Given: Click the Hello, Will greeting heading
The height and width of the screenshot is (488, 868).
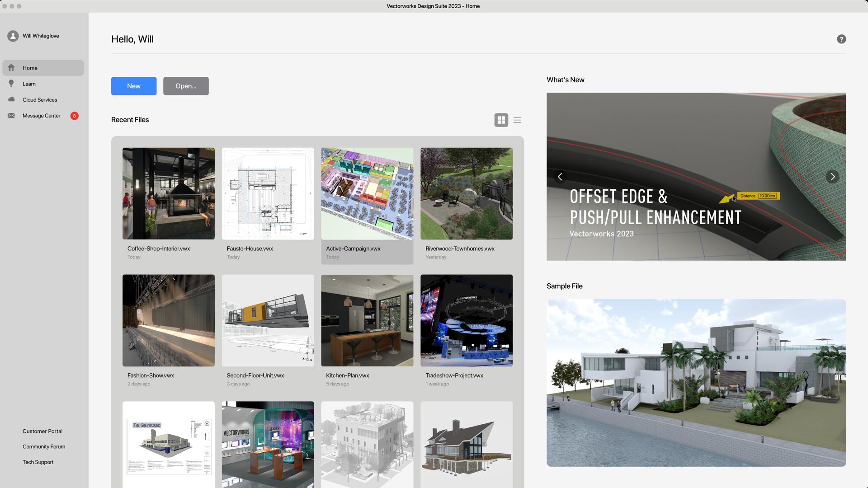Looking at the screenshot, I should pyautogui.click(x=132, y=39).
